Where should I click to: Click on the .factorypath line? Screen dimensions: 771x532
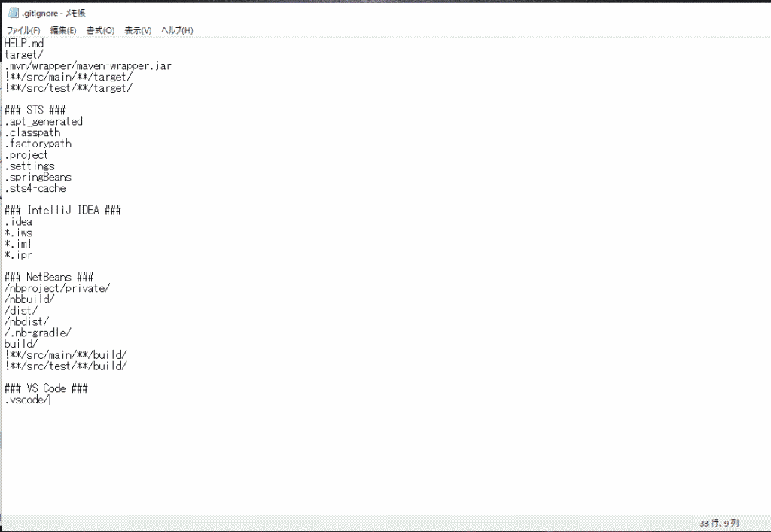[38, 144]
